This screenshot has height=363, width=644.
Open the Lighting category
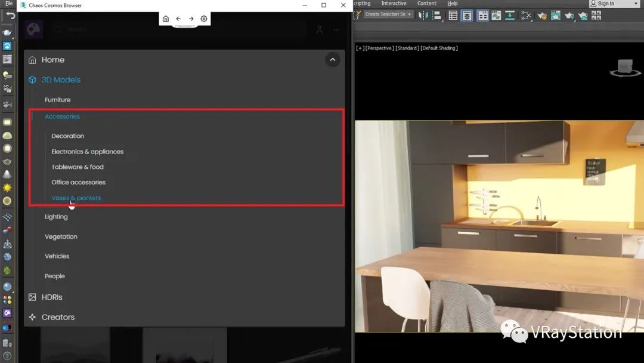coord(56,217)
